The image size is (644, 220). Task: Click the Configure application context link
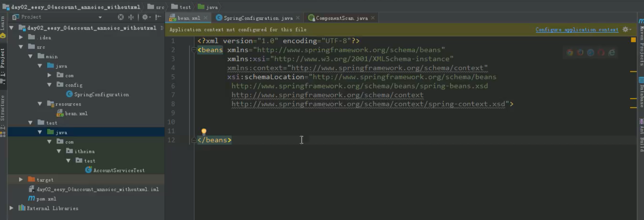[x=577, y=30]
